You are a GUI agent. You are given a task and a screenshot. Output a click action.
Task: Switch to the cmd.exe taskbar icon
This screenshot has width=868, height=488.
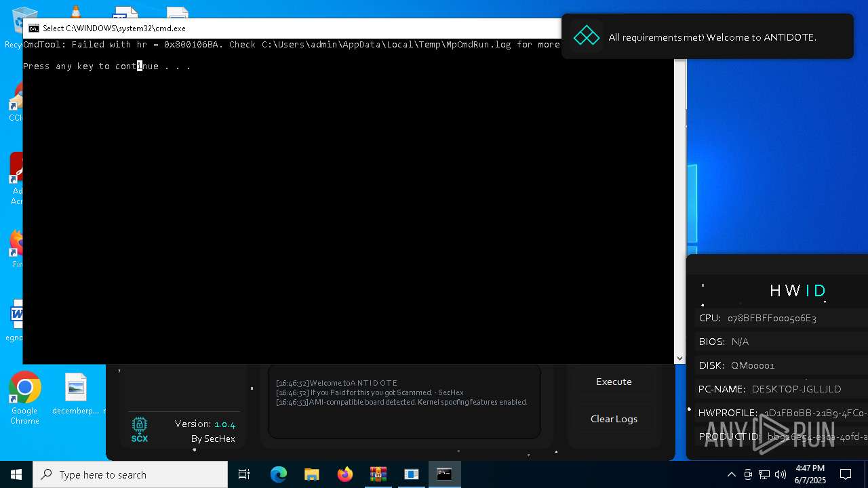445,474
